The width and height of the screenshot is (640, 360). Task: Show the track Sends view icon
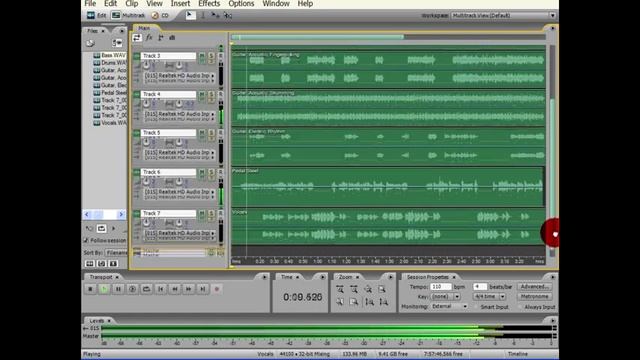(160, 38)
